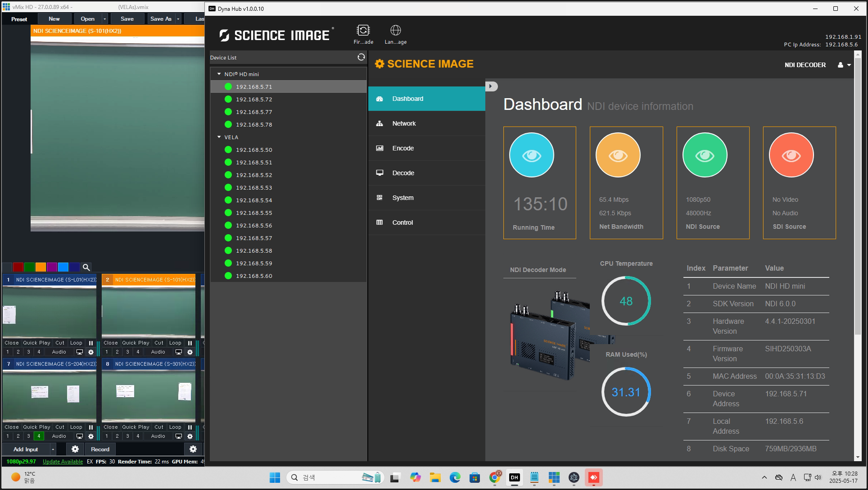Collapse the NDI HD mini device group
This screenshot has height=490, width=868.
[219, 74]
